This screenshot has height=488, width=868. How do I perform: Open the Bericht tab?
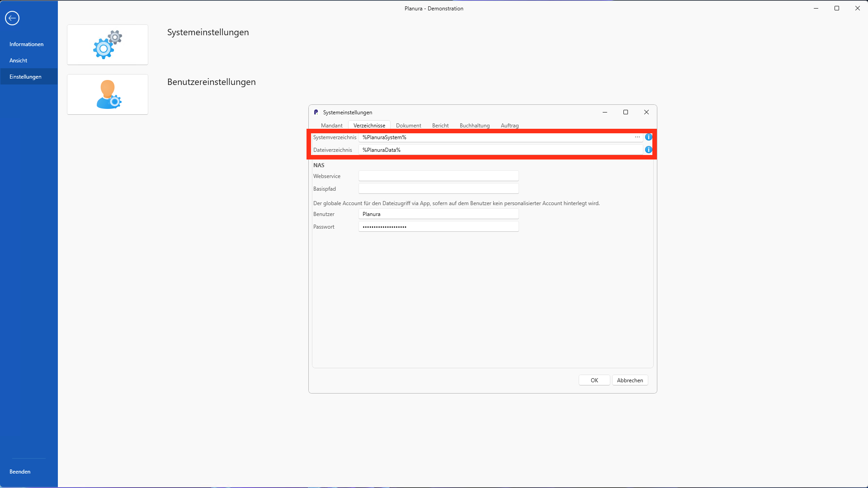click(440, 126)
